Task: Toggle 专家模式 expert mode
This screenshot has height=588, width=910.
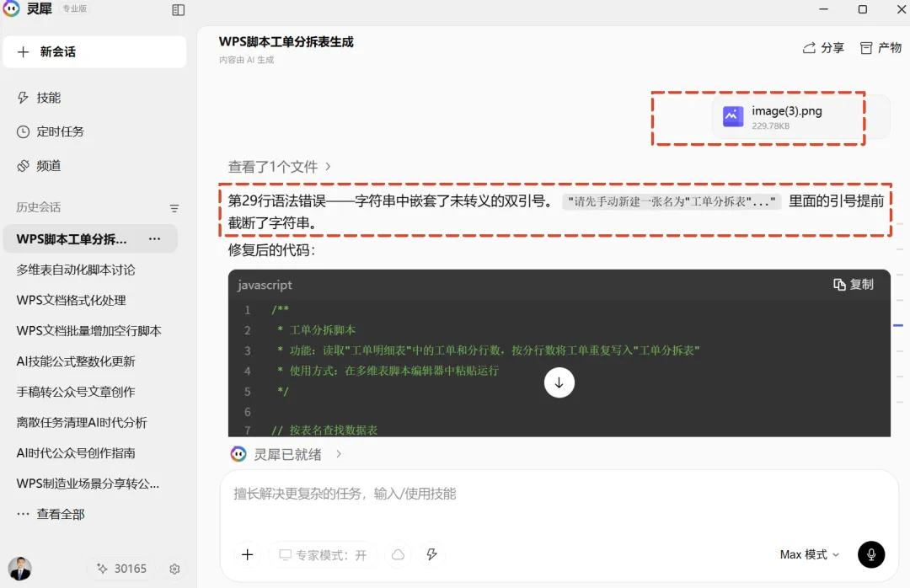Action: pos(323,555)
